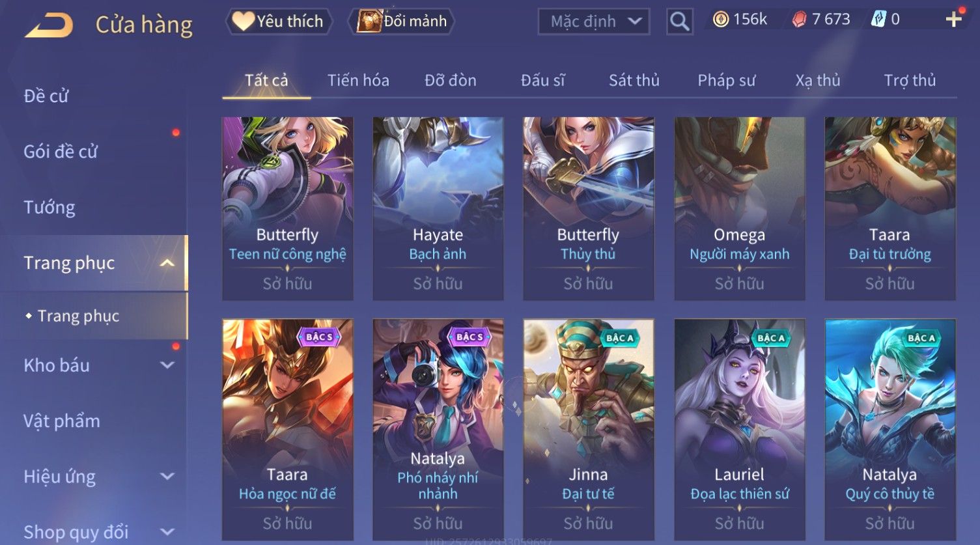Open the Mặc định sorting dropdown
This screenshot has height=545, width=980.
(594, 21)
